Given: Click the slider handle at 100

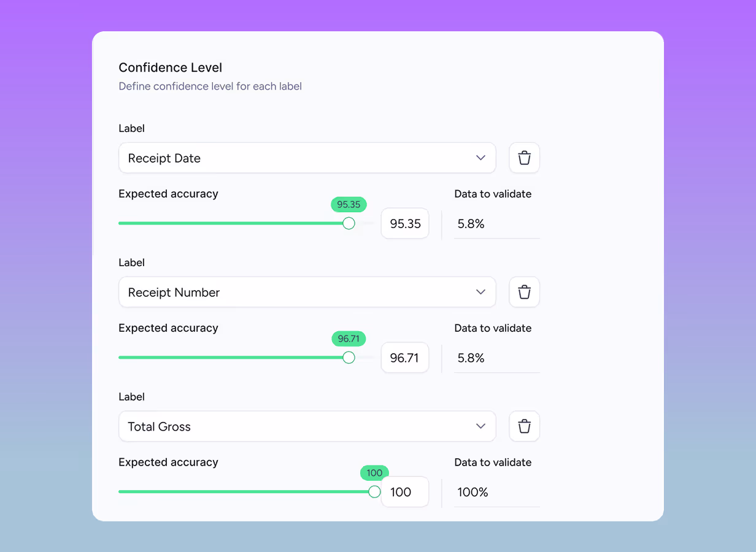Looking at the screenshot, I should click(374, 492).
